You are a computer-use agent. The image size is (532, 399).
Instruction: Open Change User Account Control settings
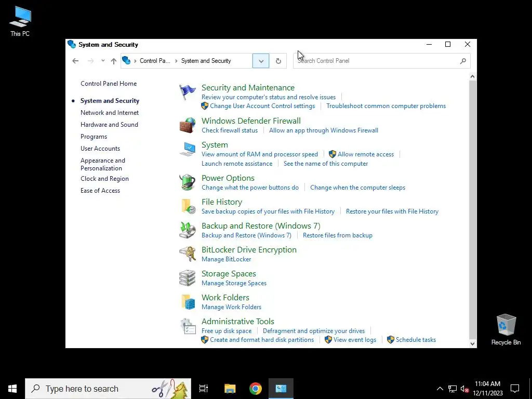tap(262, 106)
